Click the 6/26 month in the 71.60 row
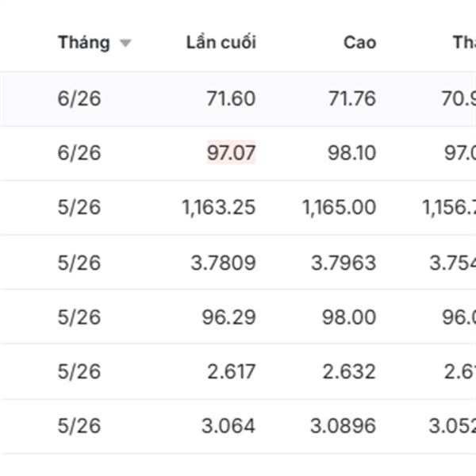This screenshot has height=476, width=476. 79,99
